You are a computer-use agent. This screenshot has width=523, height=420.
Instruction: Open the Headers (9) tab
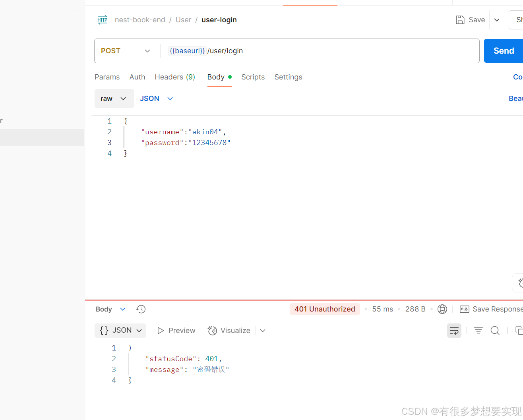[x=175, y=77]
